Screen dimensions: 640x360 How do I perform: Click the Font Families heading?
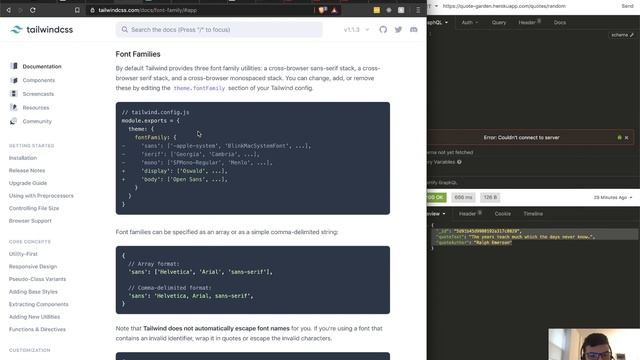[138, 54]
